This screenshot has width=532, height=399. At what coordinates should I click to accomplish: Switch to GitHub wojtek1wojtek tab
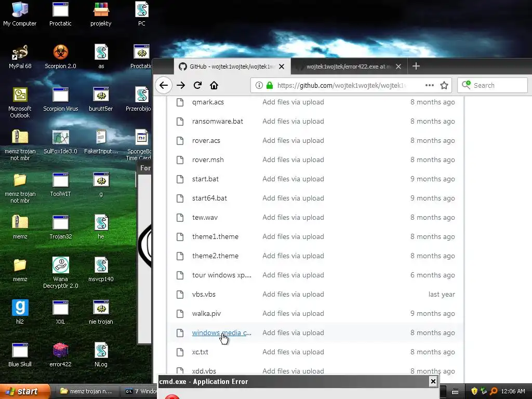(x=232, y=66)
